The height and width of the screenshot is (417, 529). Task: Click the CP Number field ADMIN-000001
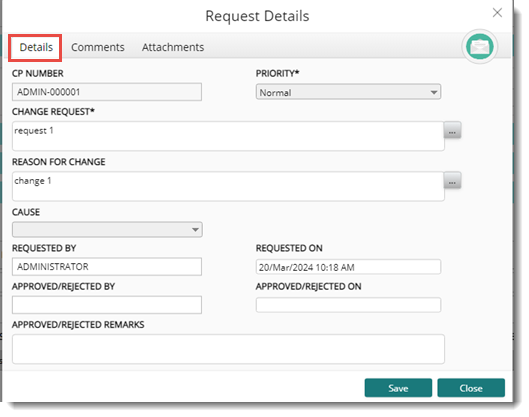pos(107,92)
